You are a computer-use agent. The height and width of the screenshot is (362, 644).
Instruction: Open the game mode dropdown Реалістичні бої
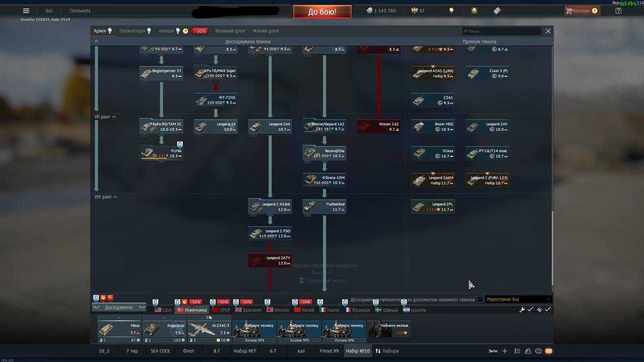(518, 299)
